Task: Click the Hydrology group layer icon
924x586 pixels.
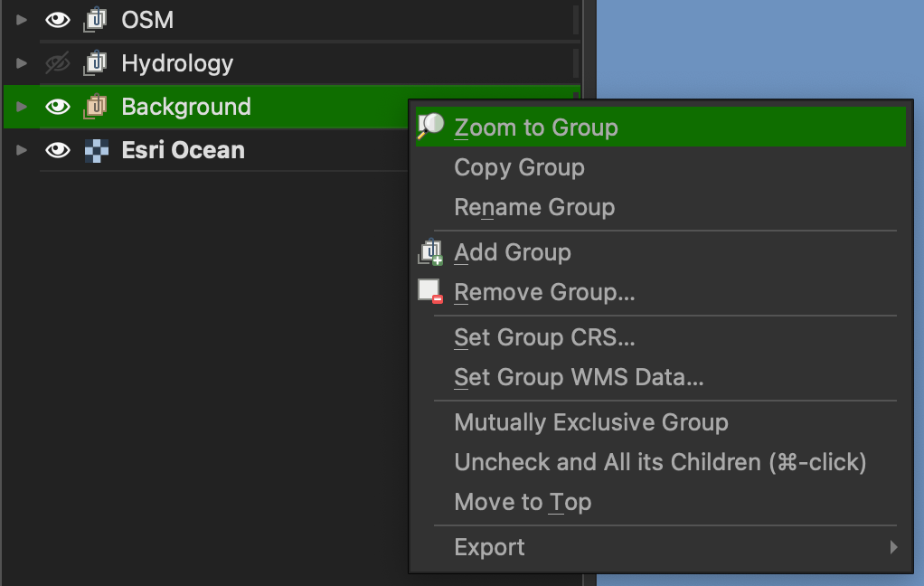Action: tap(95, 63)
